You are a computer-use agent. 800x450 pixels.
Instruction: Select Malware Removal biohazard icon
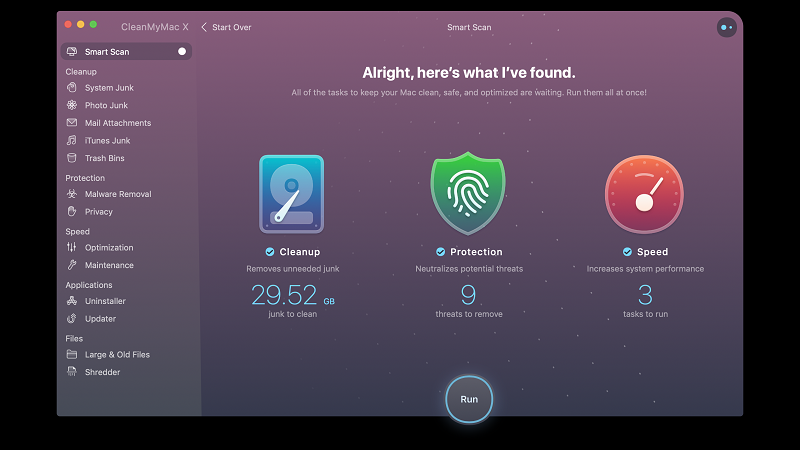click(x=72, y=194)
